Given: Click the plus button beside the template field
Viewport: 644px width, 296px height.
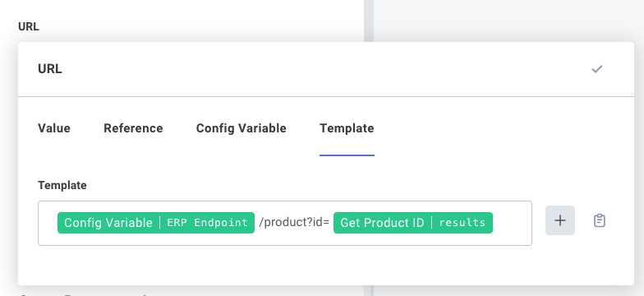Looking at the screenshot, I should click(x=560, y=220).
